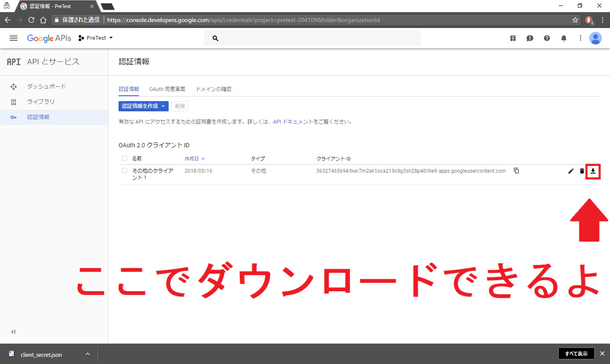
Task: Open the PreTest project selector dropdown
Action: (x=96, y=38)
